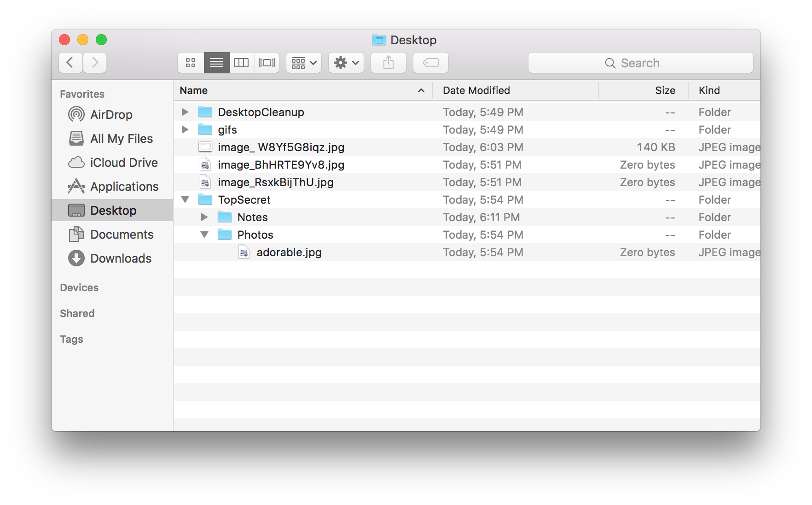Open the Downloads folder in the sidebar
Screen dimensions: 812x505
121,258
